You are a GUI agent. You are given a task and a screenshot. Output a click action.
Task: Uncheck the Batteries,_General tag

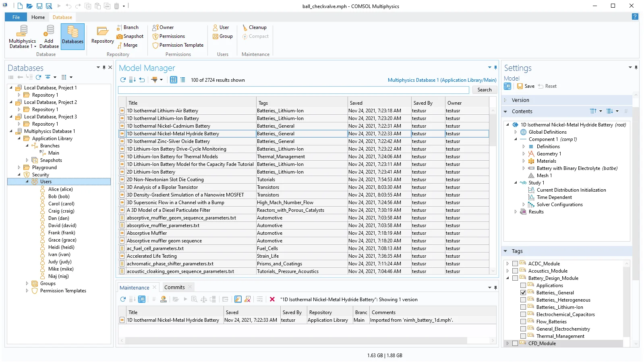pyautogui.click(x=523, y=293)
